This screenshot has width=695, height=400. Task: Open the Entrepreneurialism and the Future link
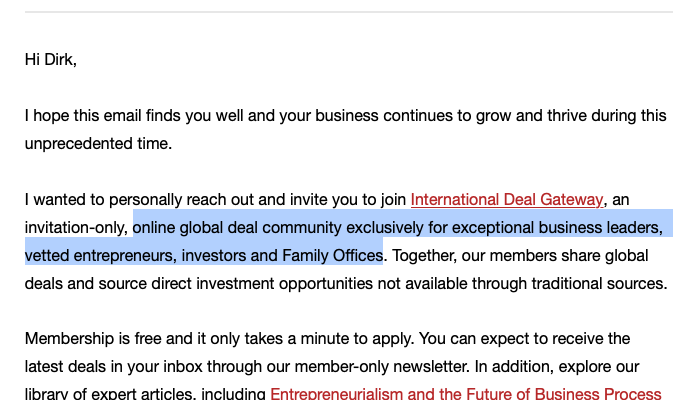tap(465, 393)
